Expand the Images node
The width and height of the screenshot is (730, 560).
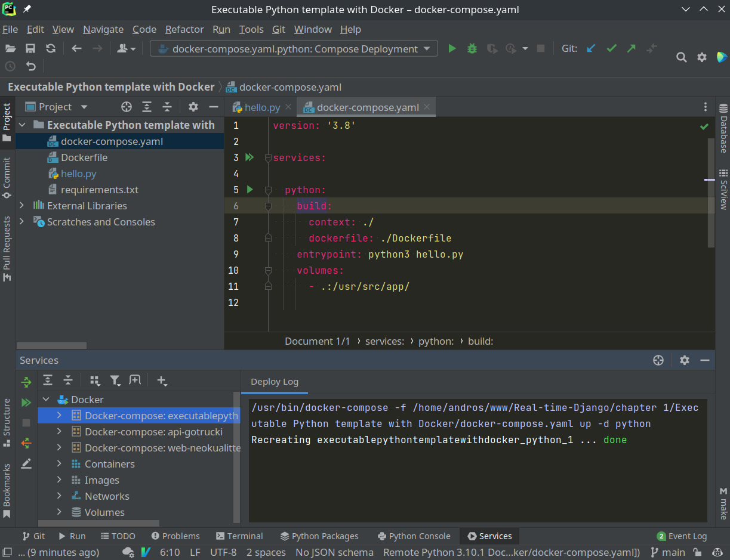coord(59,479)
